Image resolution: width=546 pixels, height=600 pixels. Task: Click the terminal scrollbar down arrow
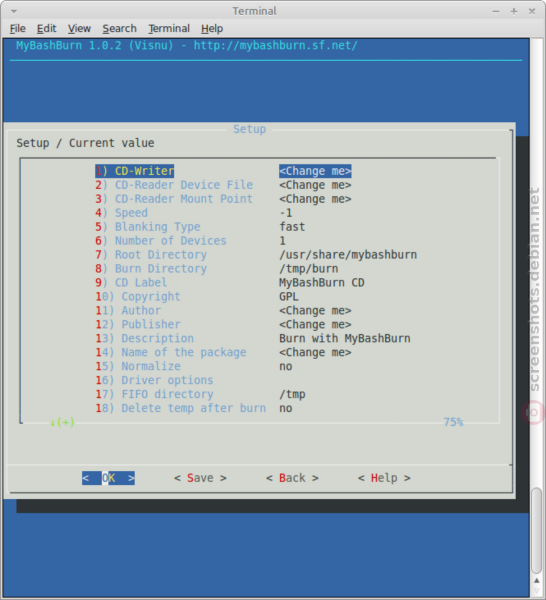(x=537, y=593)
